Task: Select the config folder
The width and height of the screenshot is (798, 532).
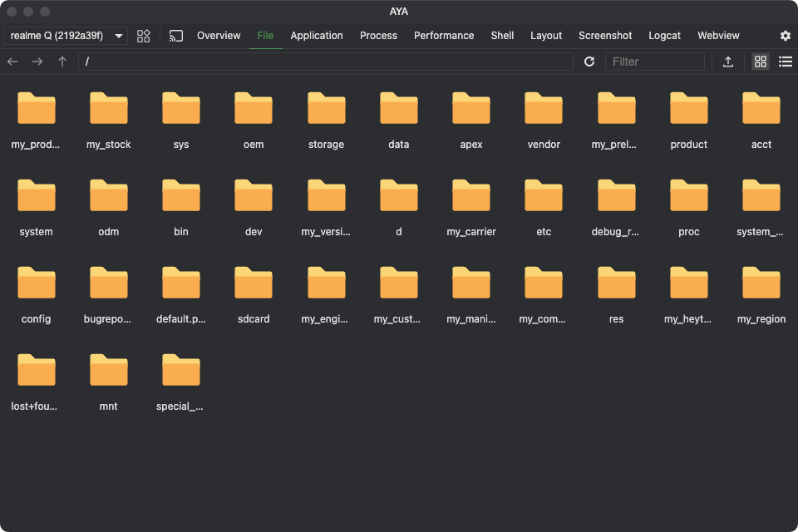Action: coord(36,295)
